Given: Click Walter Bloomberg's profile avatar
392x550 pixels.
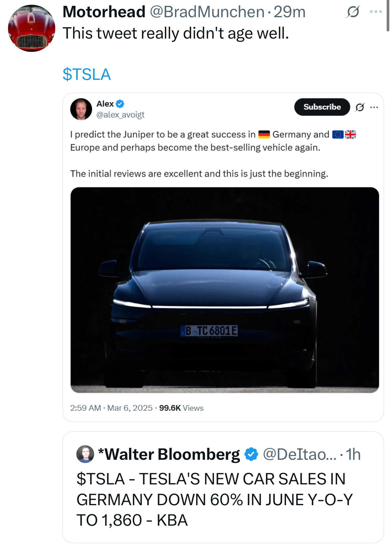Looking at the screenshot, I should [85, 454].
